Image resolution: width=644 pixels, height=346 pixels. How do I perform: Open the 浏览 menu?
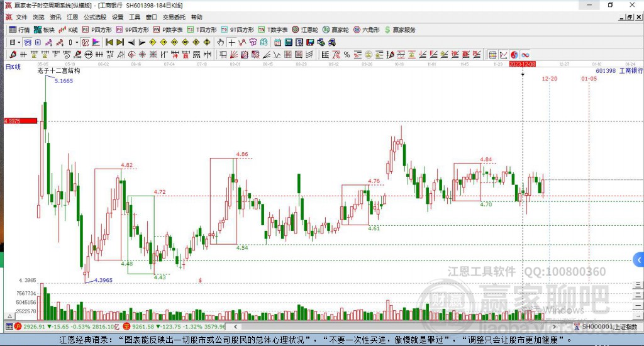pos(38,17)
